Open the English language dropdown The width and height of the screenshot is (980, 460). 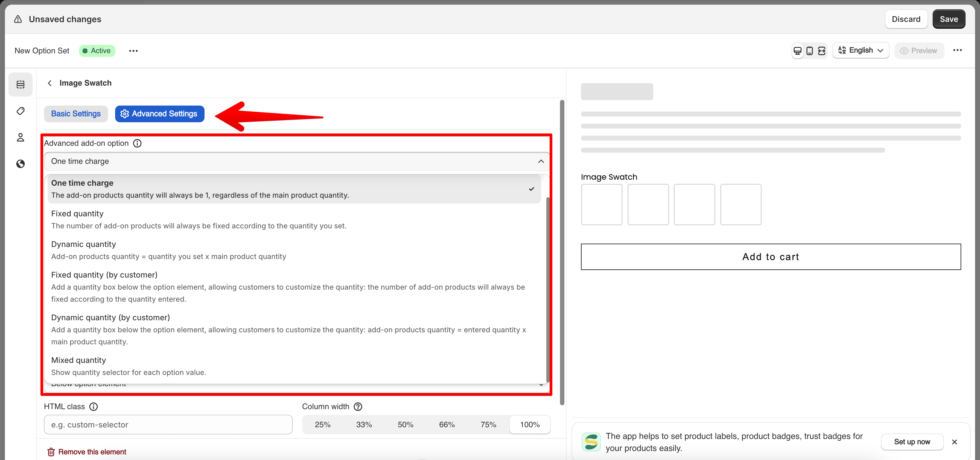(x=861, y=50)
